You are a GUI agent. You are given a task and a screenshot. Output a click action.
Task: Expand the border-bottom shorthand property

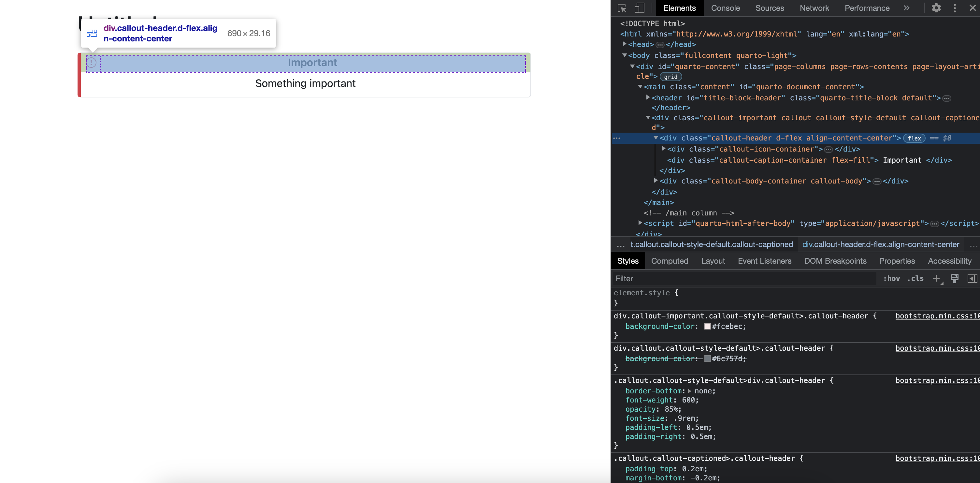(689, 391)
